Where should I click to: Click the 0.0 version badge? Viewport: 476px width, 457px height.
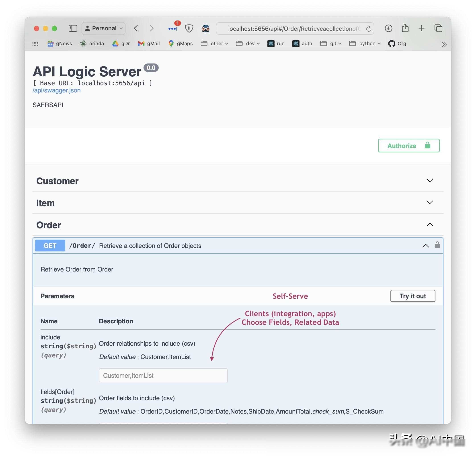click(151, 68)
